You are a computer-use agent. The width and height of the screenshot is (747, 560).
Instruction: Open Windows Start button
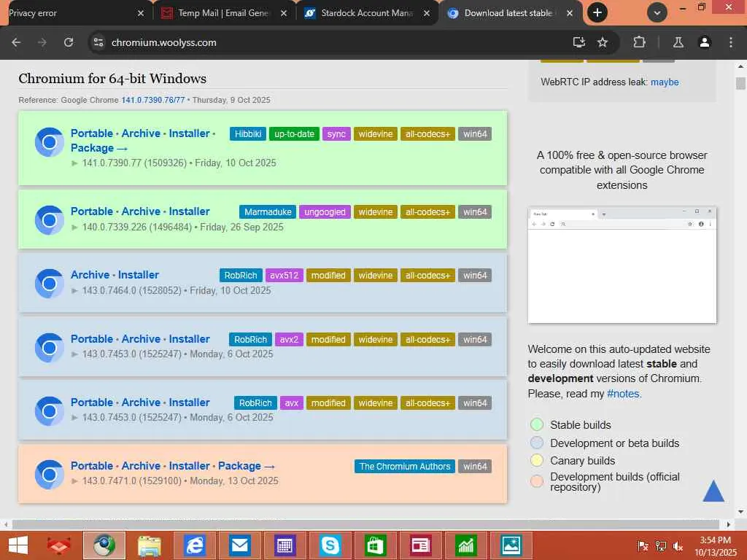click(x=18, y=545)
